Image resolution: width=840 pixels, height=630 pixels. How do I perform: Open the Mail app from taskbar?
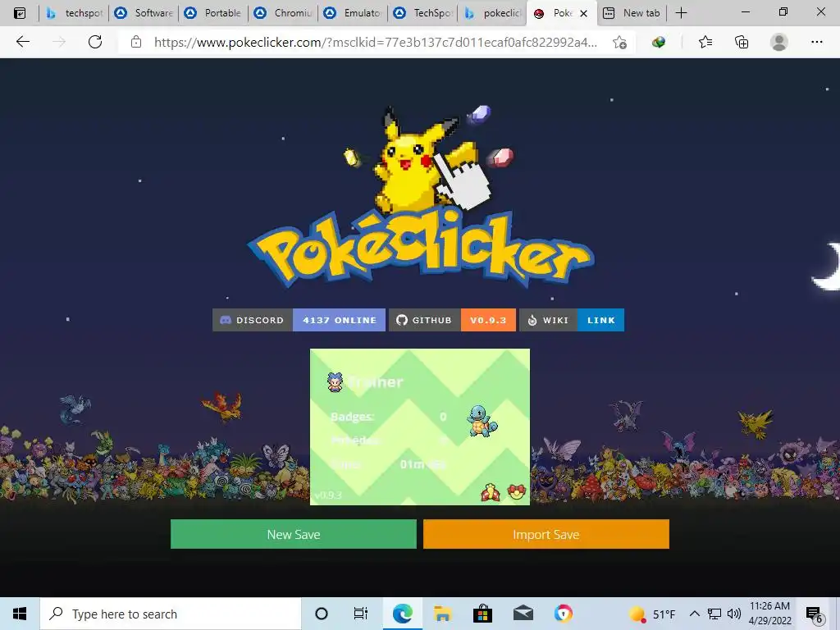[523, 614]
